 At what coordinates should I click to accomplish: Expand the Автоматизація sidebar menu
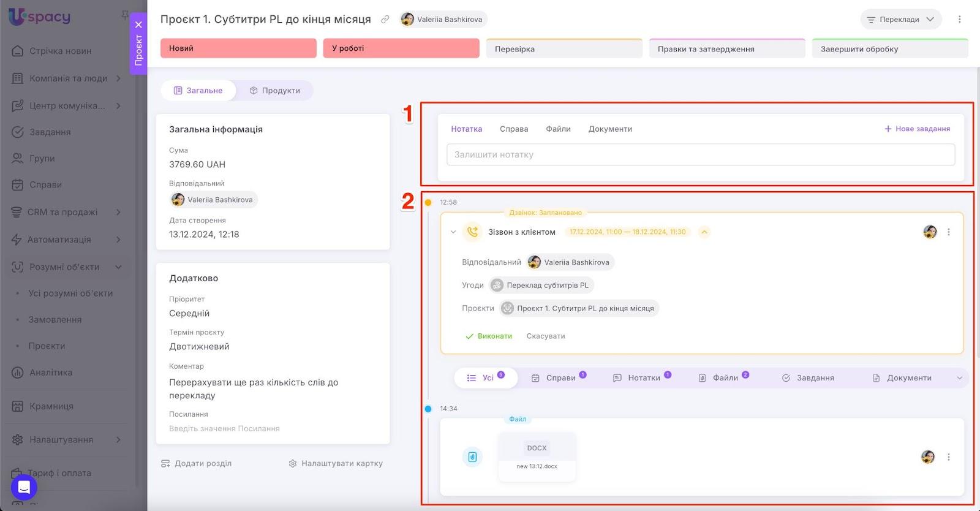point(66,240)
